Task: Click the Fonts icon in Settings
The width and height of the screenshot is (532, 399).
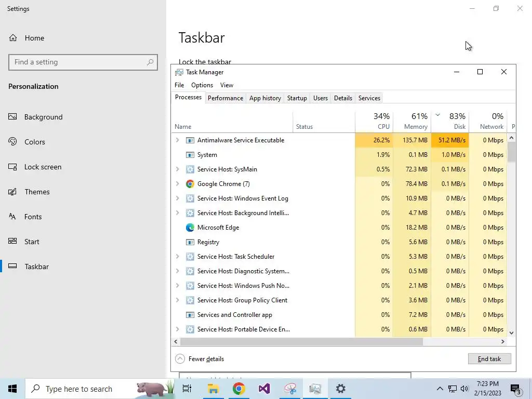Action: tap(12, 217)
